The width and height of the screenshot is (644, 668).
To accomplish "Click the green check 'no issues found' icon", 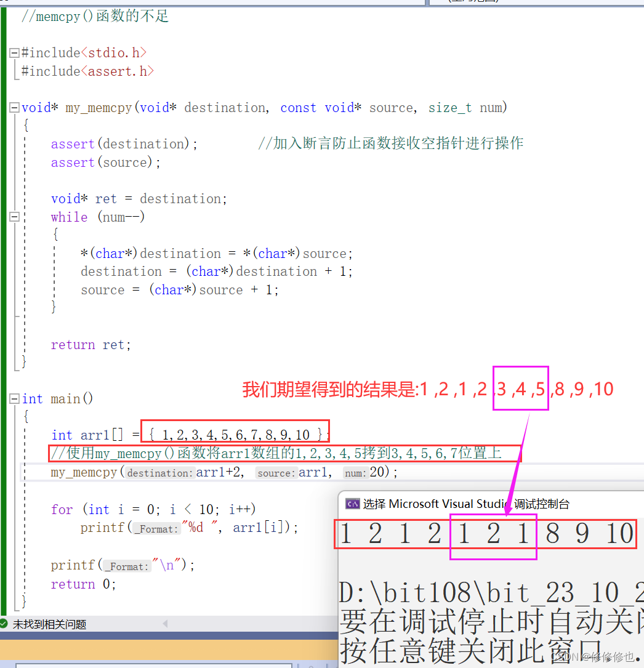I will (x=4, y=624).
